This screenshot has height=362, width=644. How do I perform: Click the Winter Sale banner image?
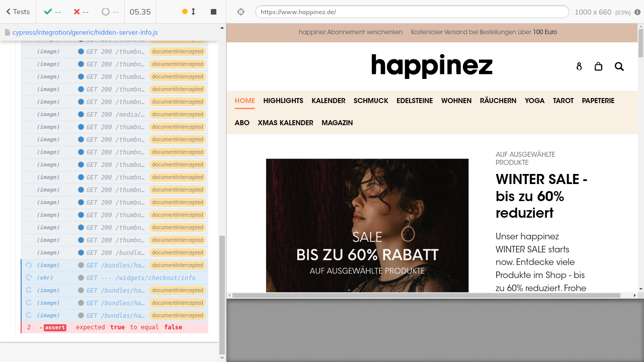tap(367, 225)
